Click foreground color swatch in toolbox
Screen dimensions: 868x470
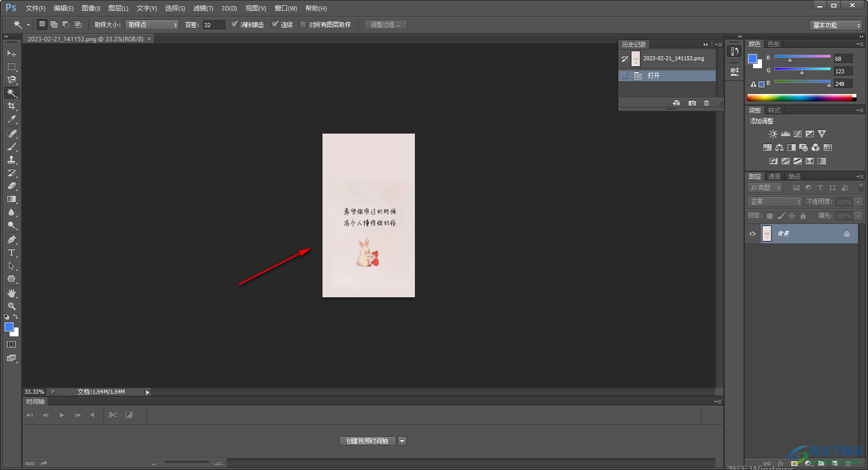pyautogui.click(x=9, y=327)
